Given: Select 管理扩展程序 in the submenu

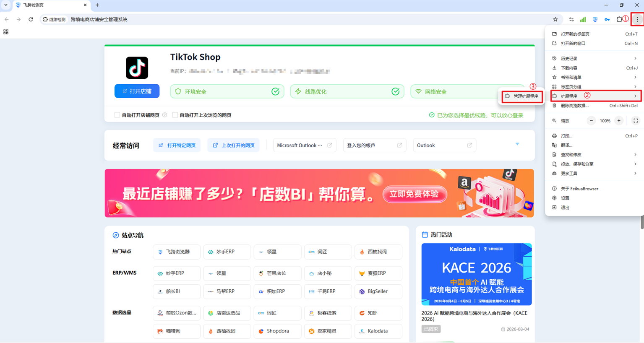Looking at the screenshot, I should click(x=522, y=96).
